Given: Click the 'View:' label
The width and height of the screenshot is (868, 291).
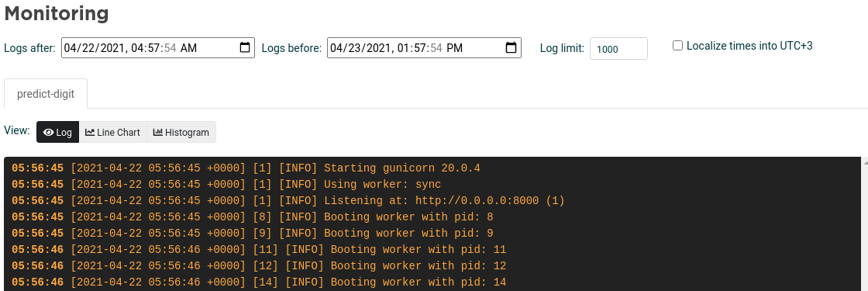Looking at the screenshot, I should pyautogui.click(x=17, y=131).
